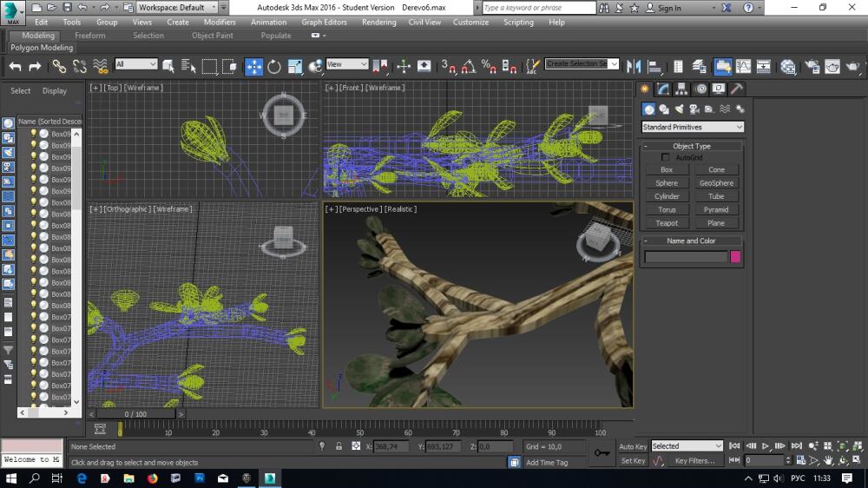Open the Edit Named Selection Sets icon

532,67
